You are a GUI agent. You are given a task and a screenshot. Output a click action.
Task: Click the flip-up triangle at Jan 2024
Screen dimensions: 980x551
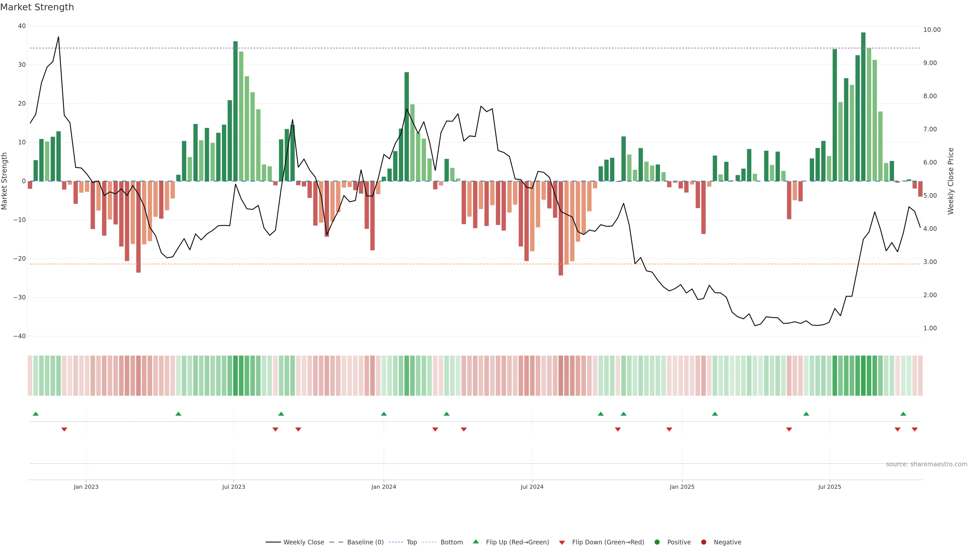384,414
